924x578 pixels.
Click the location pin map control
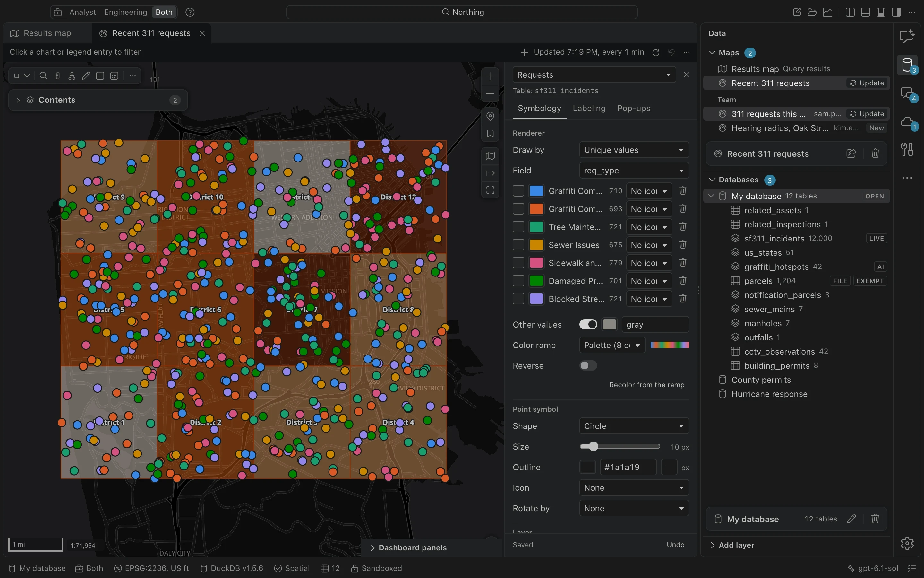pyautogui.click(x=490, y=116)
